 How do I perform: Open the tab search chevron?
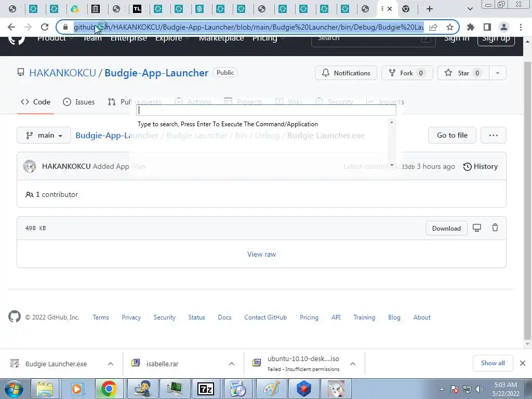(470, 9)
